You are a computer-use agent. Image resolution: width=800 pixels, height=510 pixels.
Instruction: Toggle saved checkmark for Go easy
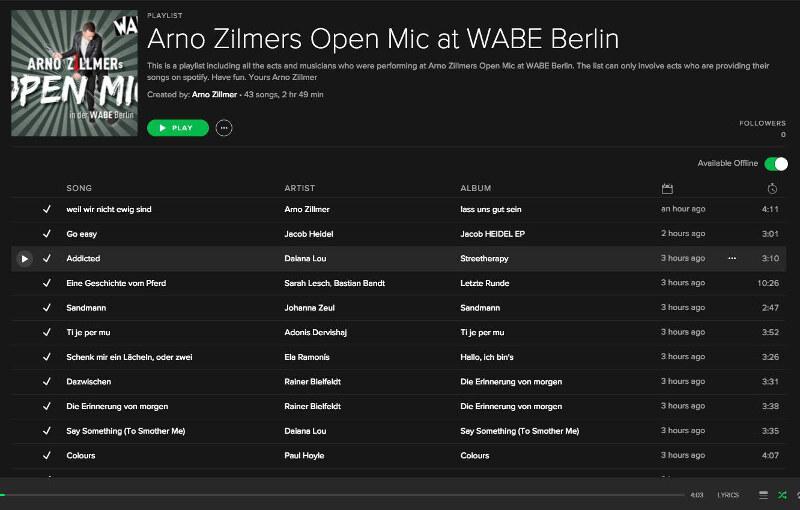tap(46, 234)
